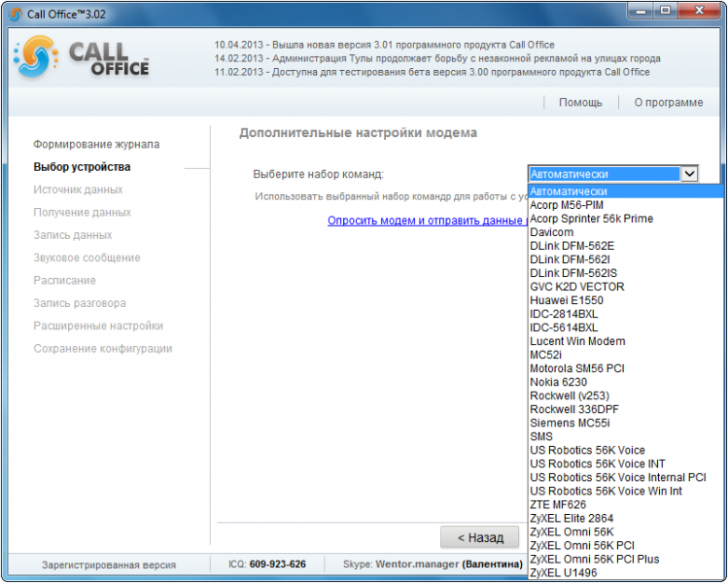Select GVC K2D VECTOR
The height and width of the screenshot is (583, 728).
pyautogui.click(x=626, y=287)
